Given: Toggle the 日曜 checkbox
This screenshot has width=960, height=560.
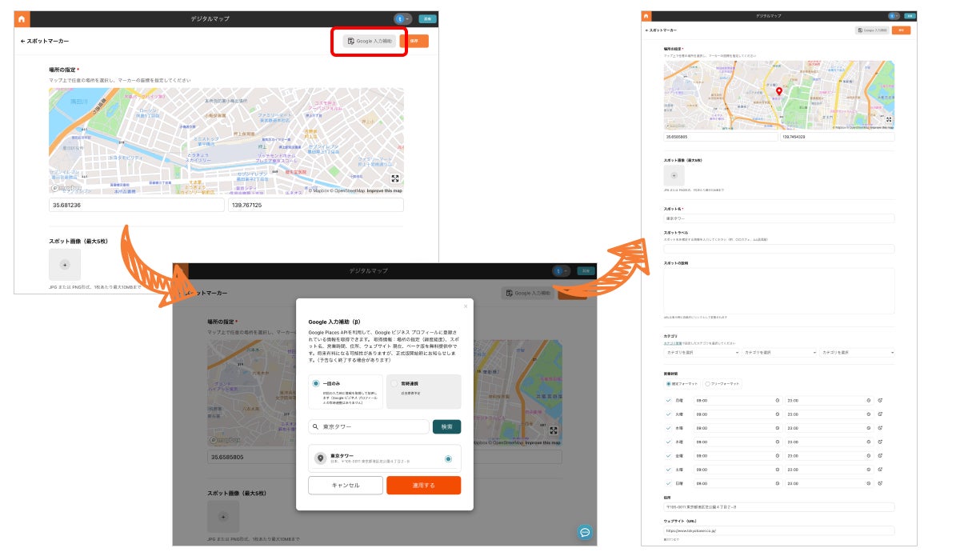Looking at the screenshot, I should (669, 484).
